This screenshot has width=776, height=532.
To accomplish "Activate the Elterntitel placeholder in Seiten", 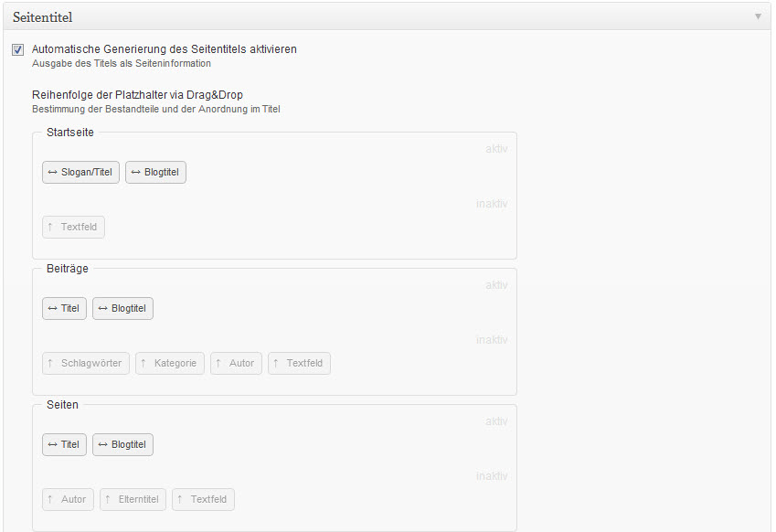I will [133, 499].
